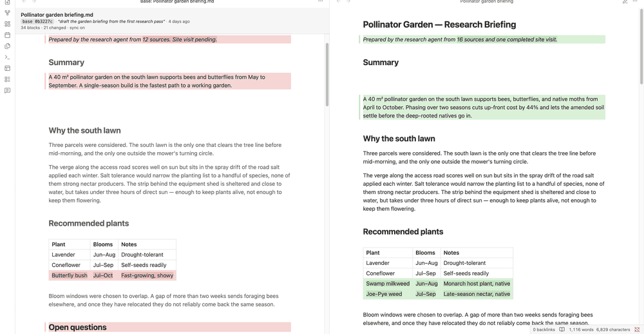Open the daily note calendar icon
Screen dimensions: 644x334
[x=7, y=35]
